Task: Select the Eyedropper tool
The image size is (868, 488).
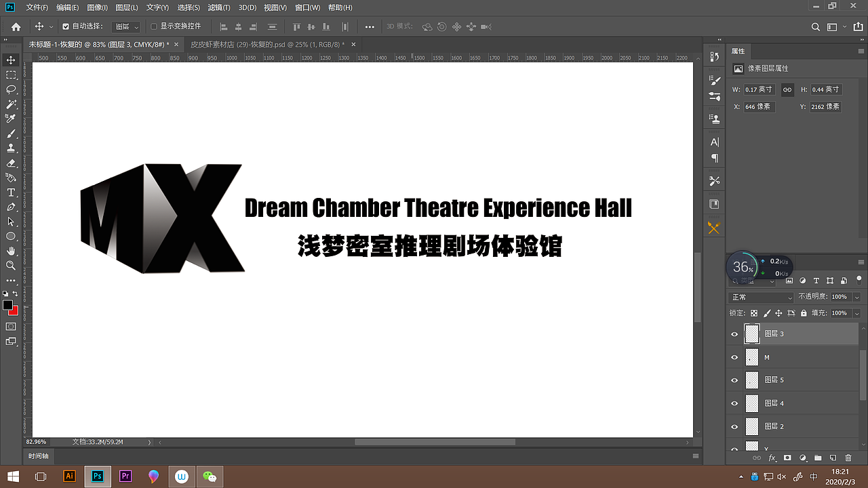Action: pos(11,119)
